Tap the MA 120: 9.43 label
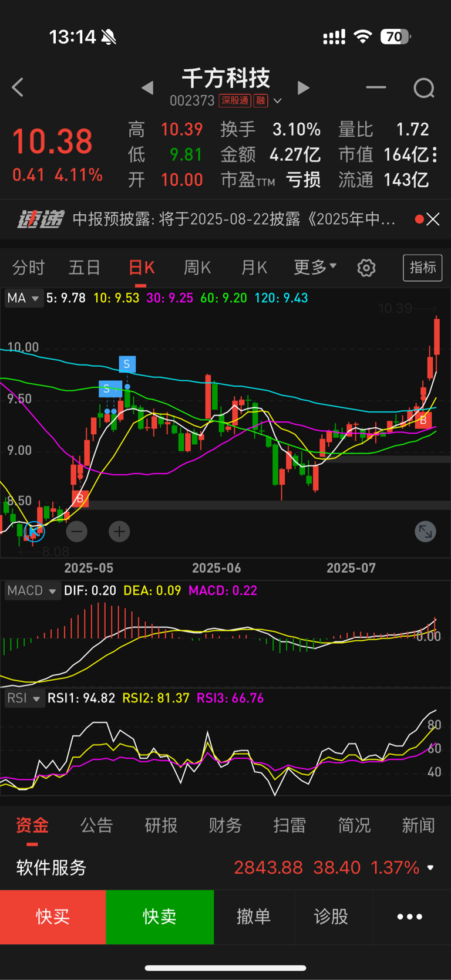 point(281,298)
